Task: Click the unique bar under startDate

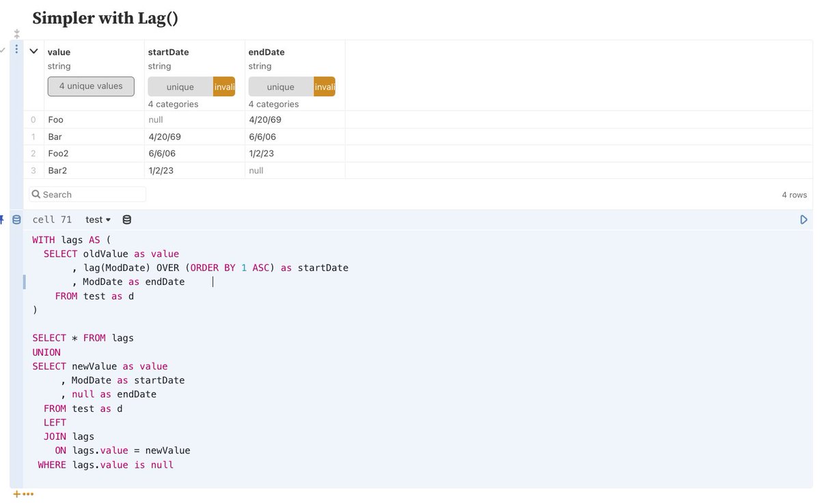Action: 180,87
